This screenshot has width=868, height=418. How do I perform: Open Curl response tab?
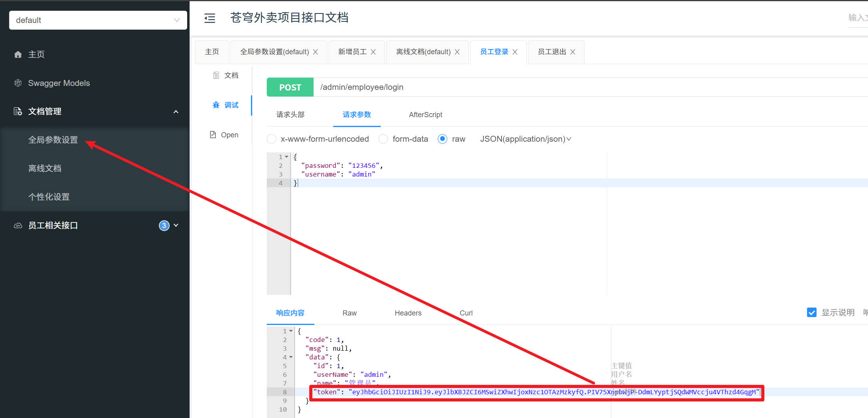(x=466, y=313)
